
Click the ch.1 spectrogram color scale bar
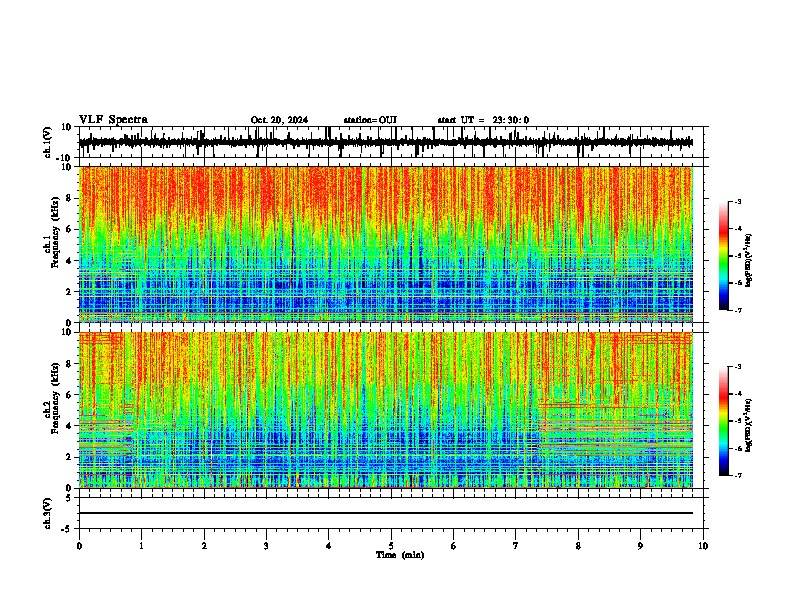(724, 256)
